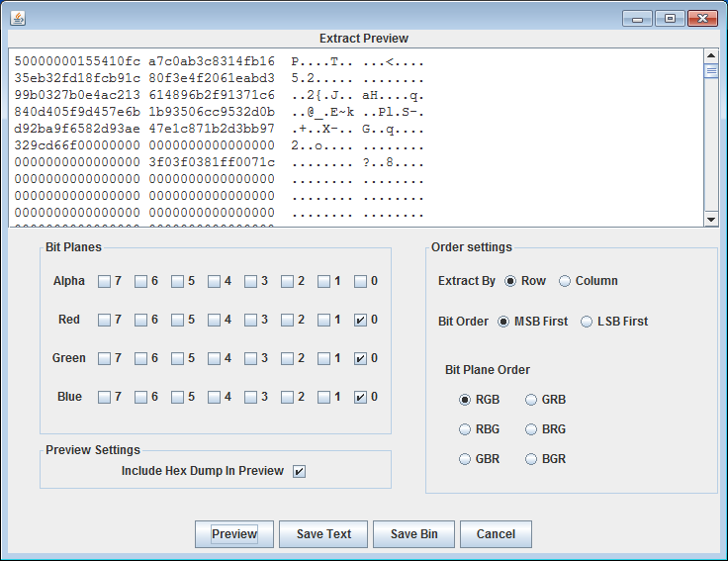Select Extract By Column option
Image resolution: width=728 pixels, height=561 pixels.
[565, 281]
